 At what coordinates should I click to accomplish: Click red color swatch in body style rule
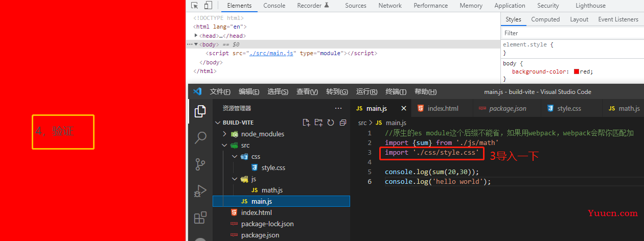[x=577, y=71]
